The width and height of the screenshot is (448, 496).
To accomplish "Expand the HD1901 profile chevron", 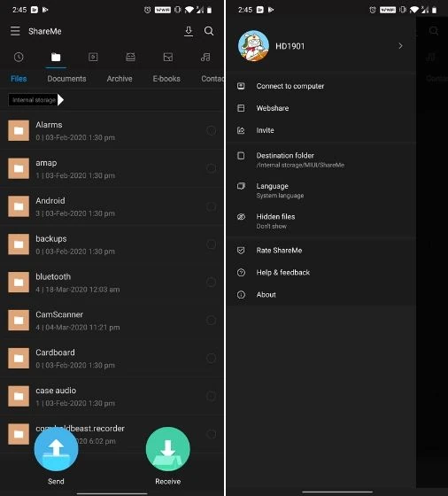I will coord(400,46).
